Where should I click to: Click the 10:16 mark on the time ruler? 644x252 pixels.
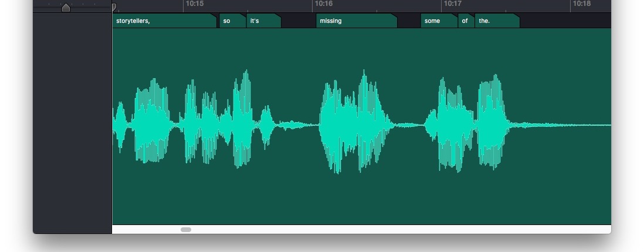[x=324, y=4]
